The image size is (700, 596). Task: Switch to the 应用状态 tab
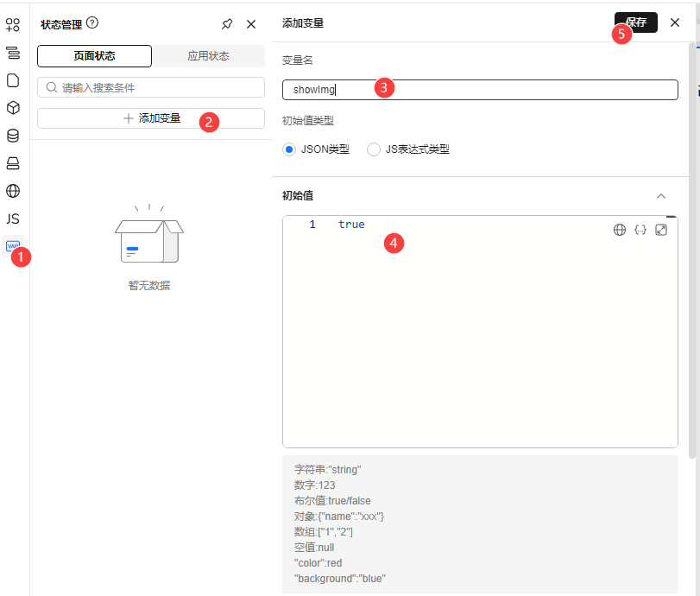pos(208,56)
